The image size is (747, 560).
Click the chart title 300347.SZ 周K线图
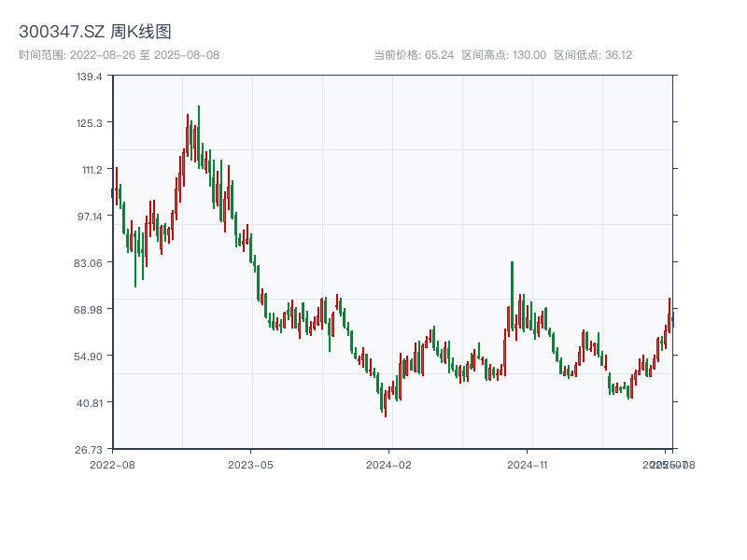(95, 32)
